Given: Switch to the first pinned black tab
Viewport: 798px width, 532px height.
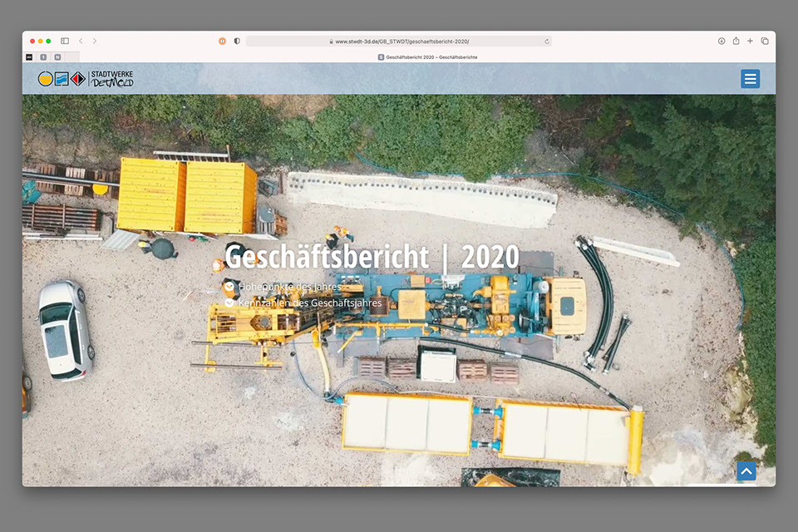Looking at the screenshot, I should click(29, 57).
